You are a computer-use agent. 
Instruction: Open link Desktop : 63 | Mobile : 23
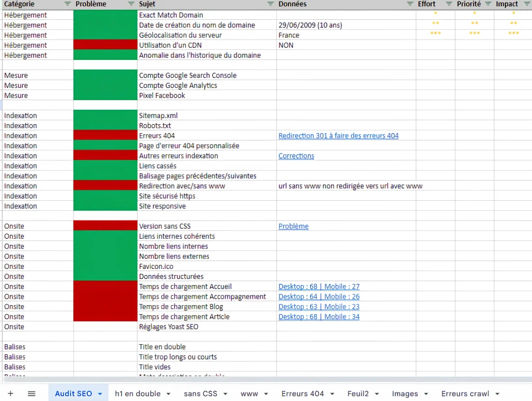pyautogui.click(x=319, y=307)
